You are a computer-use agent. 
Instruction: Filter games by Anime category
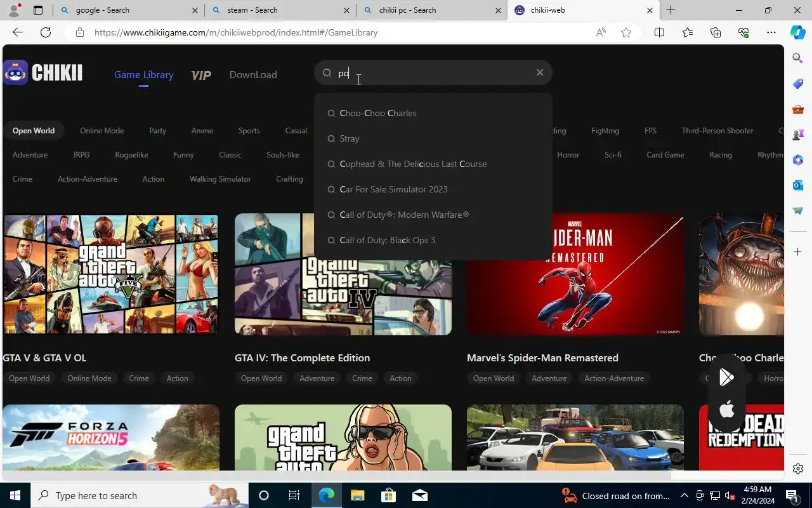coord(202,131)
